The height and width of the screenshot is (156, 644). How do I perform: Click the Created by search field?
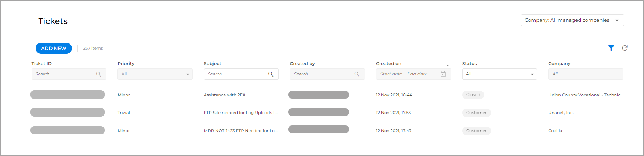click(323, 74)
